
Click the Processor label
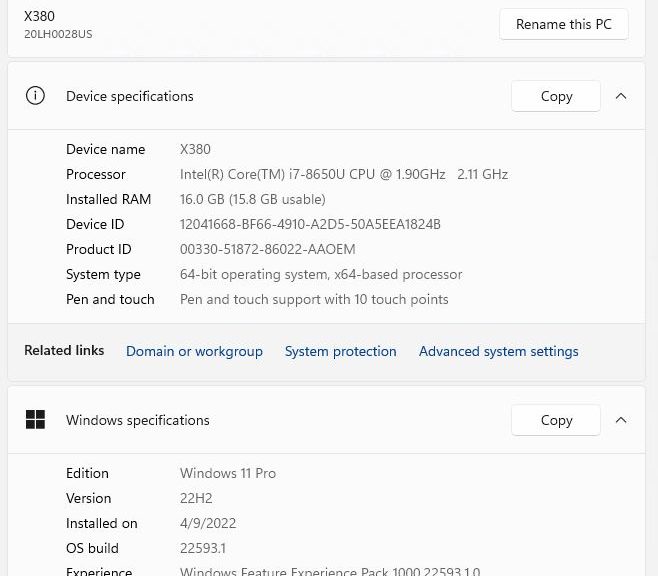pos(96,174)
